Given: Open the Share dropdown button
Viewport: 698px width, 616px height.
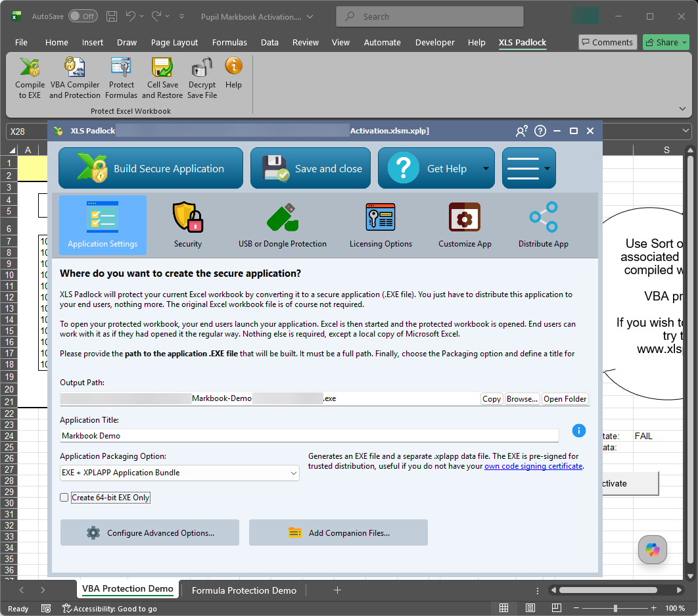Looking at the screenshot, I should [666, 42].
